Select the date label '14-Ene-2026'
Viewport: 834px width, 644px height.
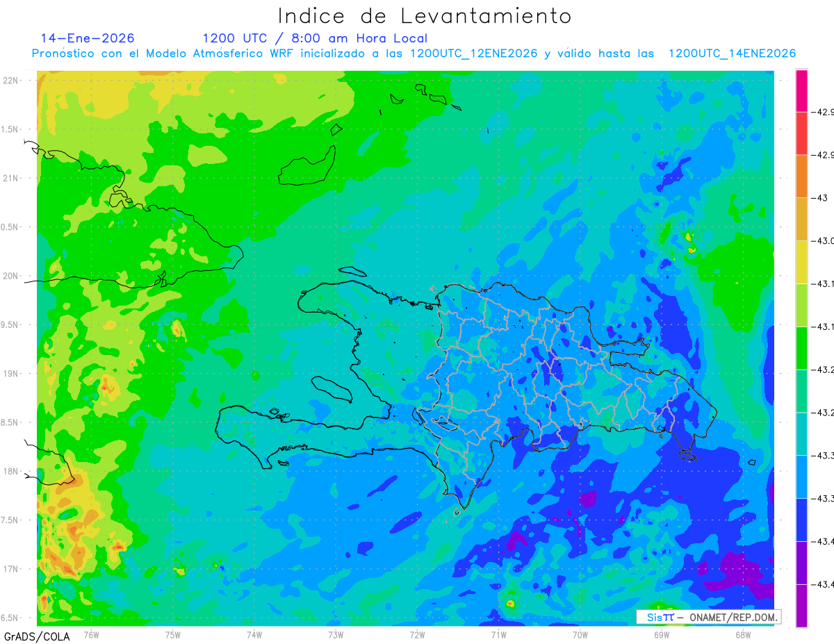pyautogui.click(x=88, y=38)
